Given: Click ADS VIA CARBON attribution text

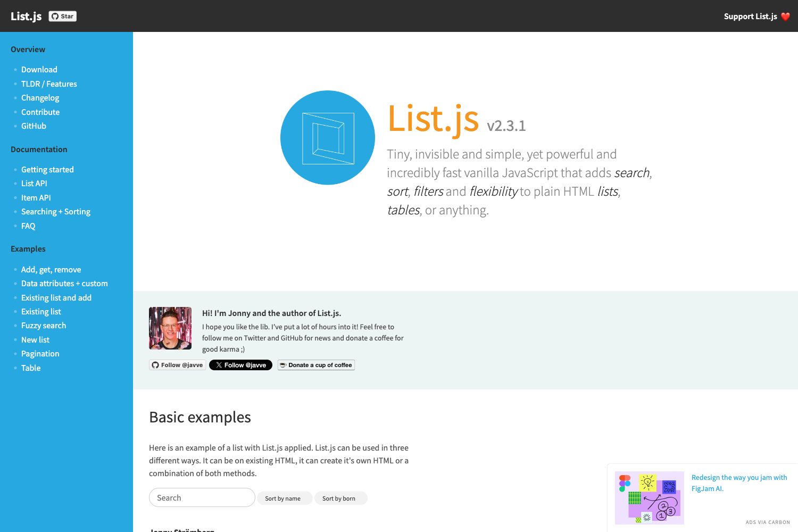Looking at the screenshot, I should pos(768,522).
